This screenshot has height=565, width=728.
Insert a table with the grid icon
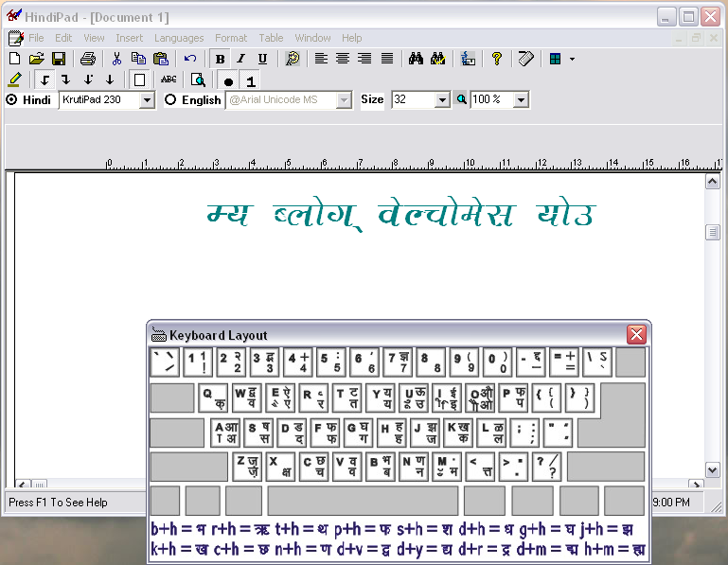coord(556,59)
